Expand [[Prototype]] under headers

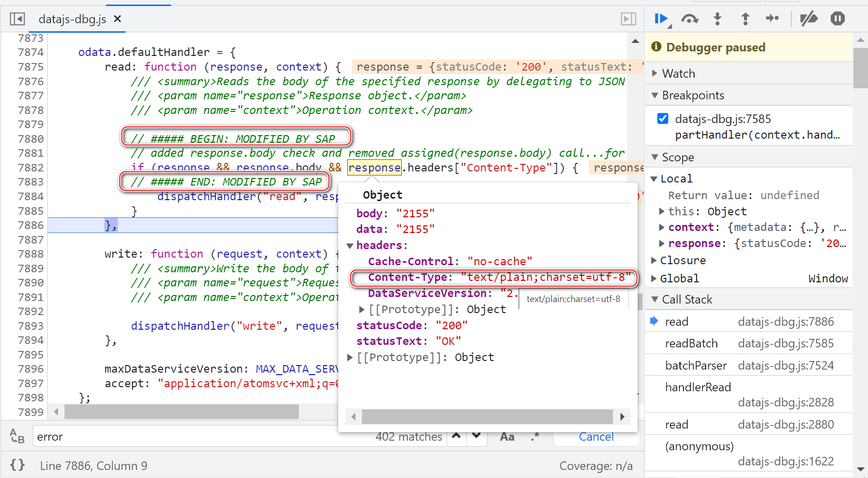tap(362, 310)
